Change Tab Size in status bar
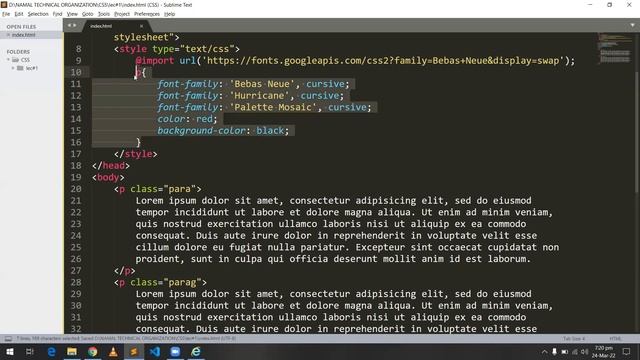The image size is (640, 360). [574, 338]
